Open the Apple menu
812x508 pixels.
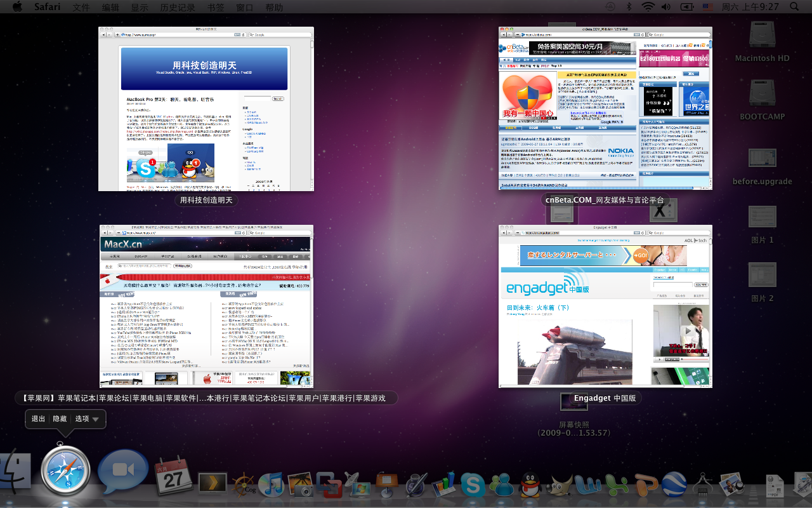tap(17, 7)
